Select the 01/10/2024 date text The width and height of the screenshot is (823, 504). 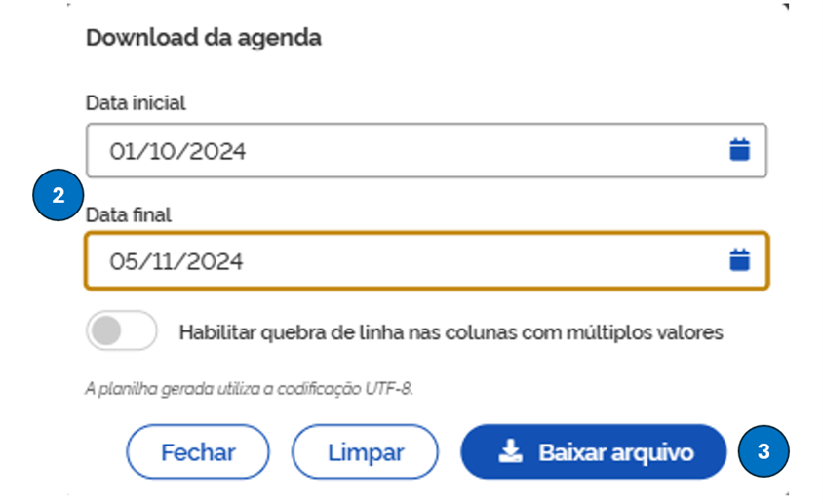177,151
